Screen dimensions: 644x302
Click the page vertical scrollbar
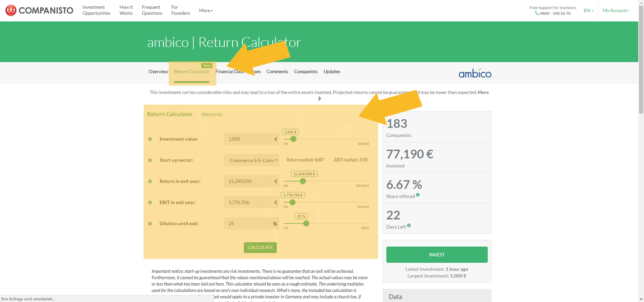(x=641, y=60)
